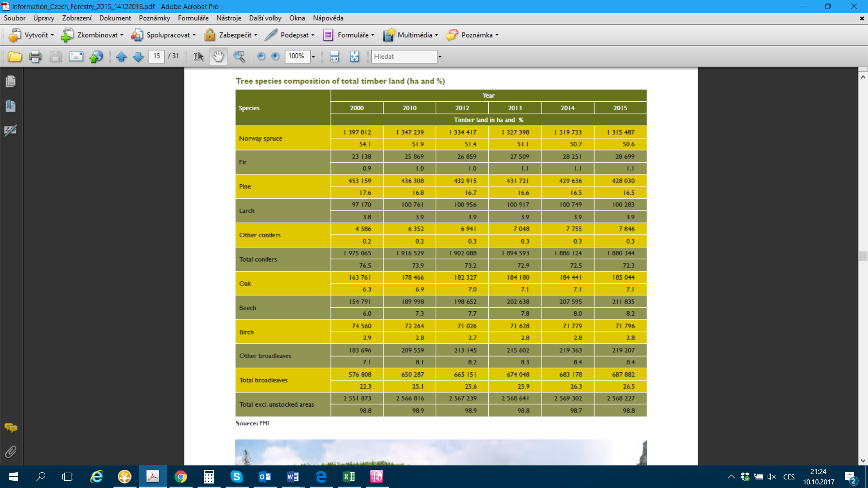Click the page number field
The image size is (868, 488).
156,56
